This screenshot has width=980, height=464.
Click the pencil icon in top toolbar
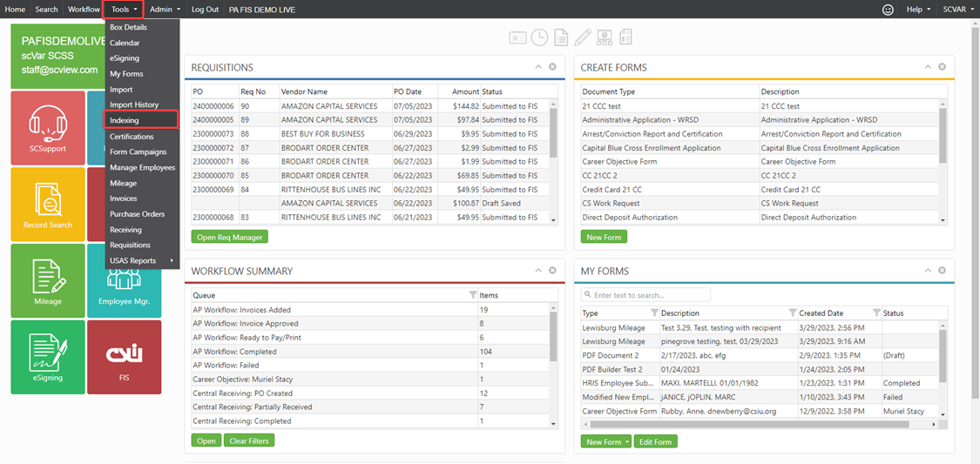(583, 37)
